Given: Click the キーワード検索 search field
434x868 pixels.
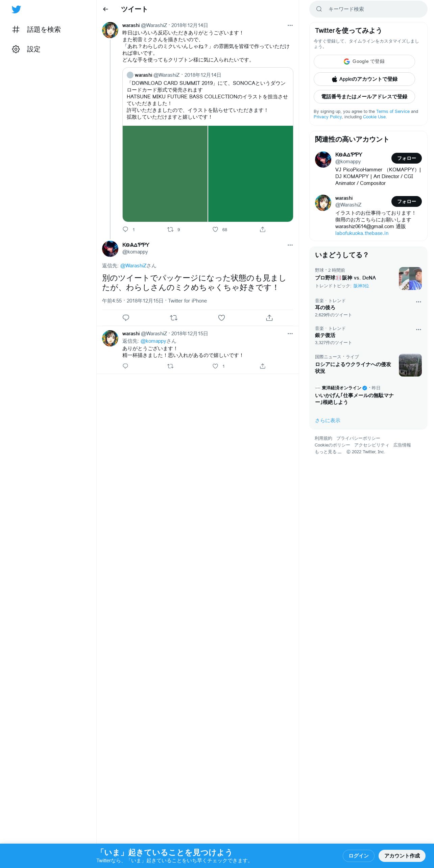Looking at the screenshot, I should 368,9.
